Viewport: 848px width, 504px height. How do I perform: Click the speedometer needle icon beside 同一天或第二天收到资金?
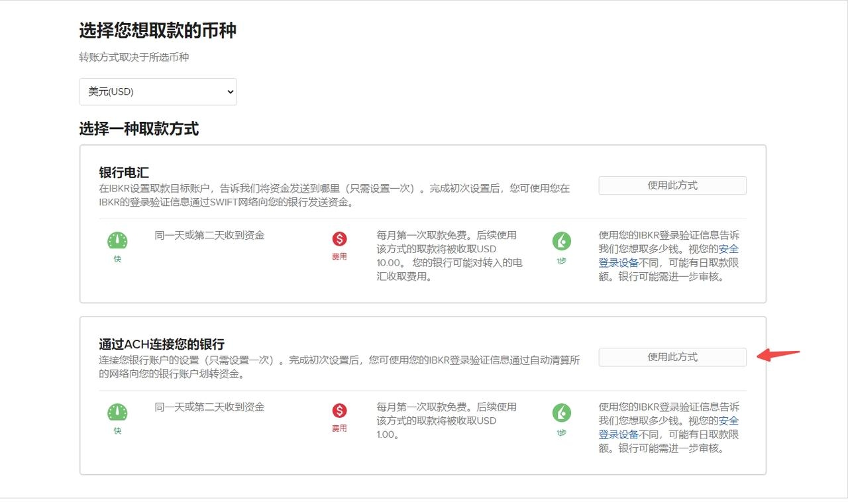[x=117, y=238]
